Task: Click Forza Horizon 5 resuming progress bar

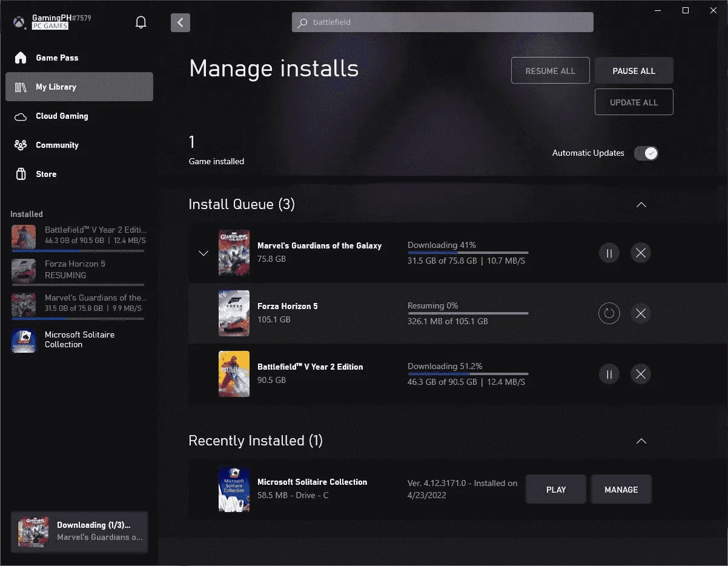Action: pyautogui.click(x=468, y=313)
